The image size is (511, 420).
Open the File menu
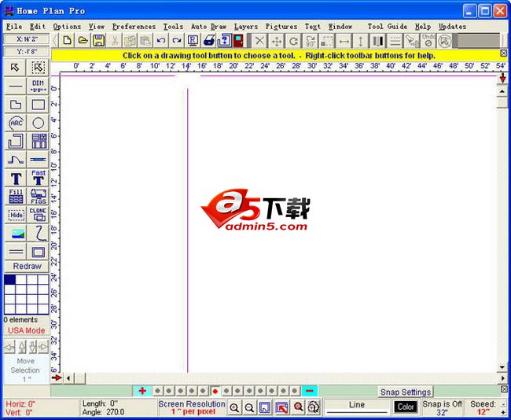pyautogui.click(x=14, y=27)
